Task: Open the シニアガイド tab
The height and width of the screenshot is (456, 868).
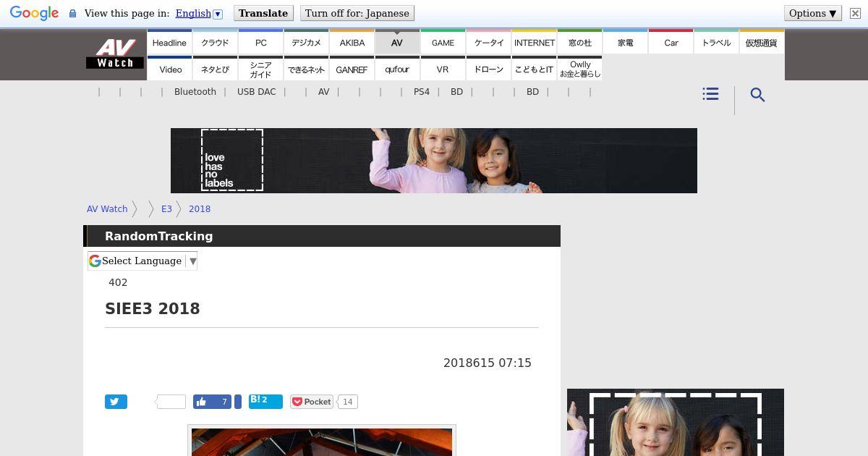Action: (x=260, y=69)
